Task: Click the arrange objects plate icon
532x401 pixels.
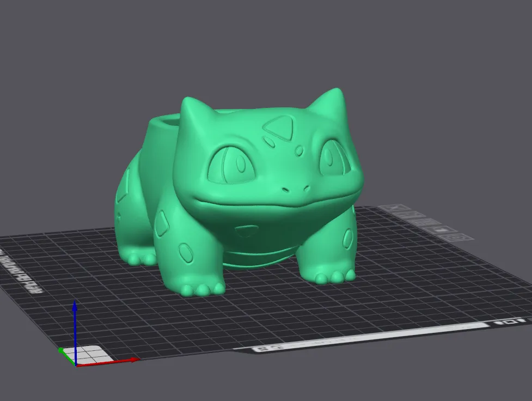Action: pyautogui.click(x=424, y=222)
